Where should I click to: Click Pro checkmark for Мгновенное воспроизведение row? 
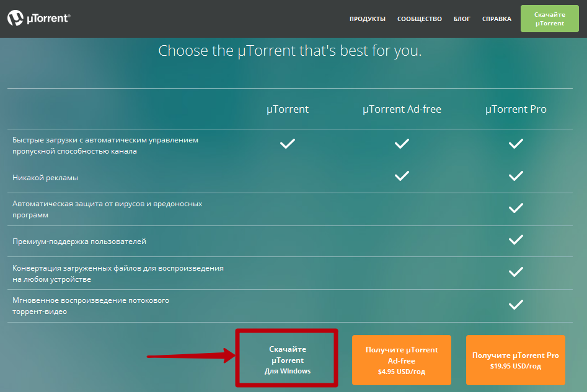point(516,305)
